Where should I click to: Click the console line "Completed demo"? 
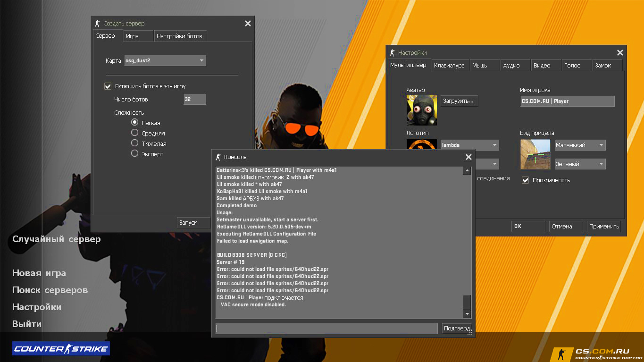tap(237, 205)
